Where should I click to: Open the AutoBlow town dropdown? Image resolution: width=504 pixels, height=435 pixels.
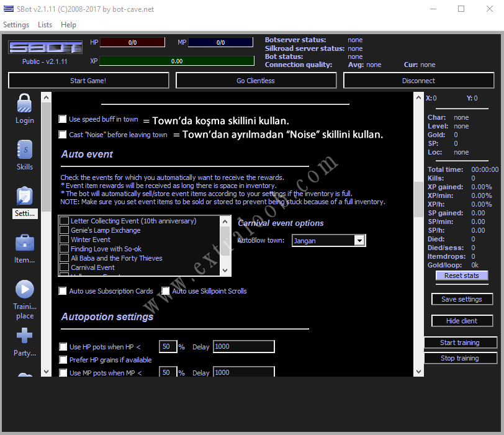(359, 240)
